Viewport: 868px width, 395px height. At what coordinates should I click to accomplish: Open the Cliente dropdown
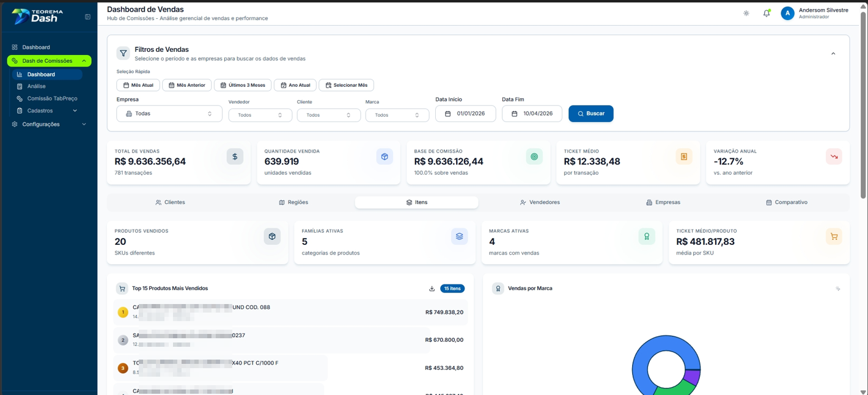click(x=329, y=115)
